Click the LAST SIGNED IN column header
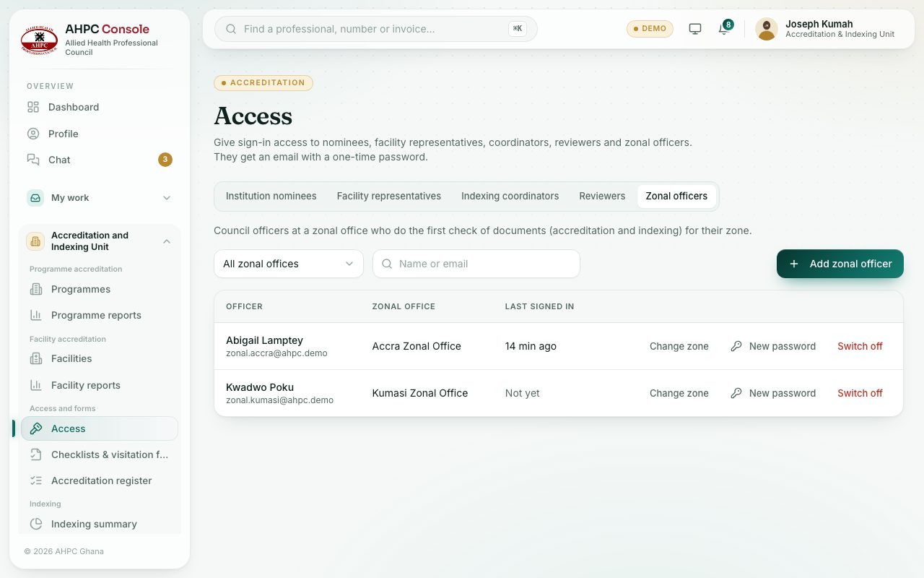Screen dimensions: 924x578 (x=539, y=306)
